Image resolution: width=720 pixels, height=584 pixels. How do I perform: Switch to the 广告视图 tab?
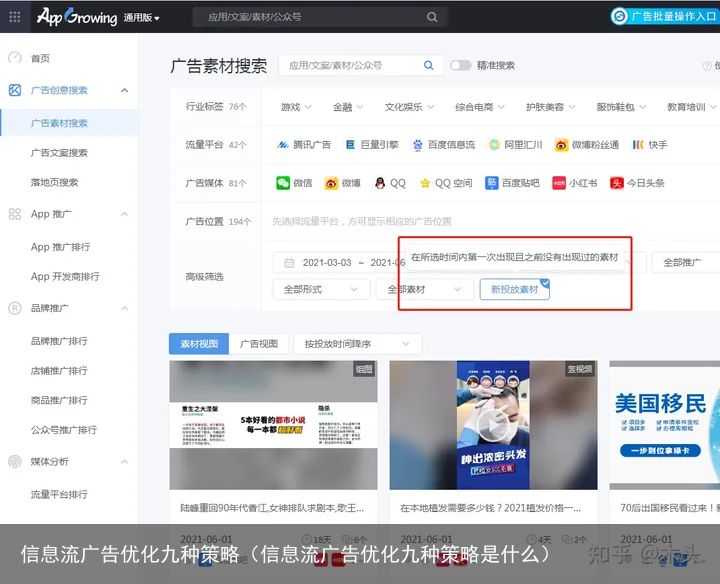pyautogui.click(x=259, y=344)
